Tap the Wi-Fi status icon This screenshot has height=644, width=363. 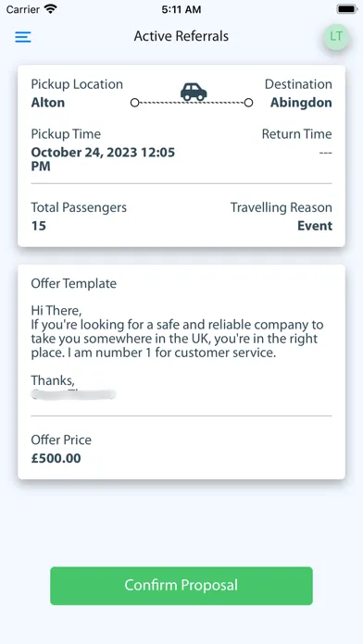51,9
